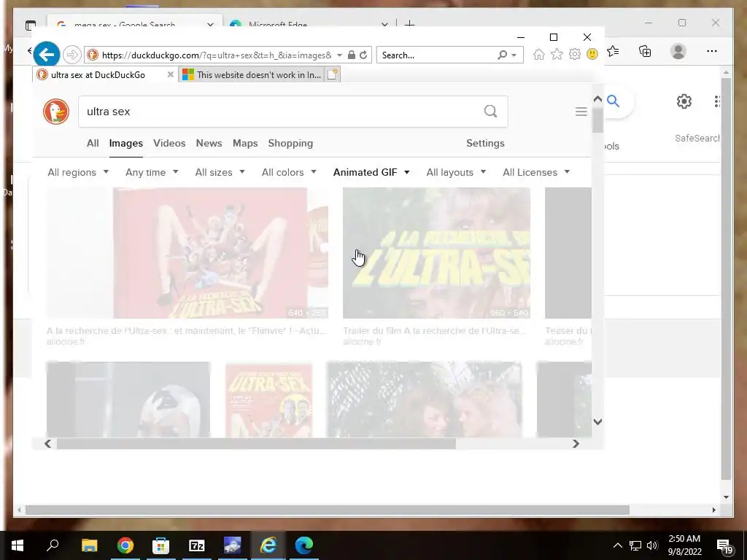The image size is (747, 560).
Task: Open a new tab in Internet Explorer
Action: (333, 74)
